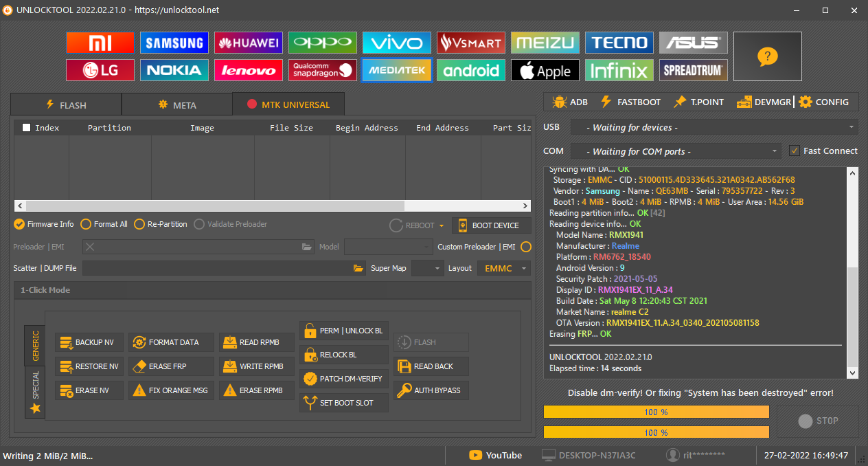Select the Re-Partition radio option
The width and height of the screenshot is (868, 466).
[161, 224]
